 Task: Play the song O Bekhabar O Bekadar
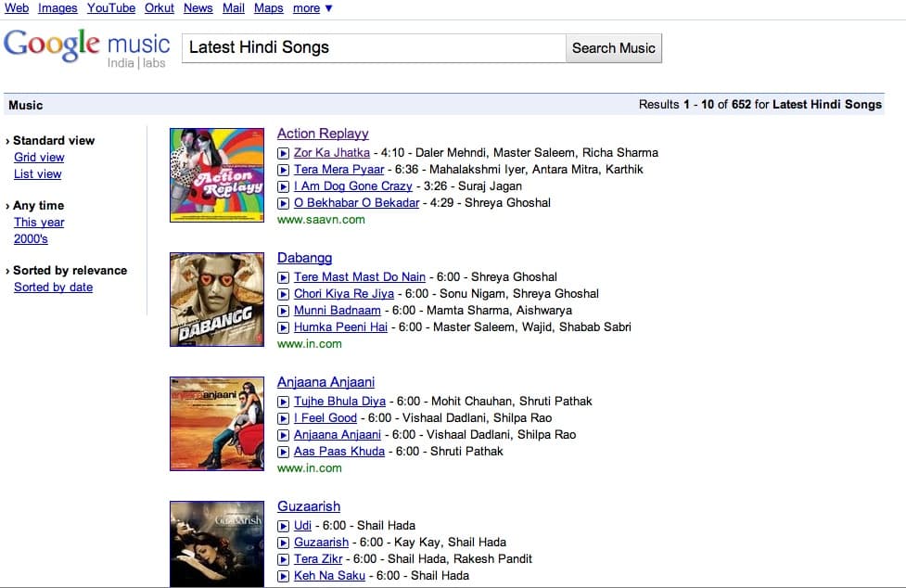(283, 203)
